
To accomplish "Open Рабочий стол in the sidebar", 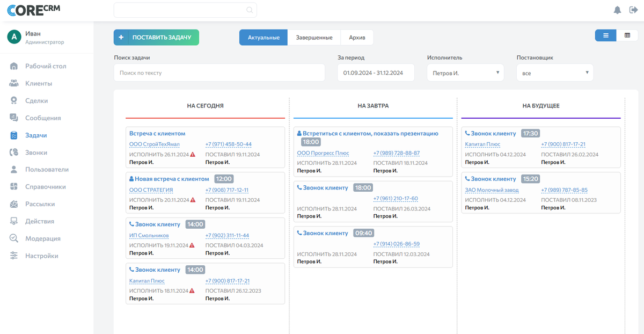I will (46, 66).
